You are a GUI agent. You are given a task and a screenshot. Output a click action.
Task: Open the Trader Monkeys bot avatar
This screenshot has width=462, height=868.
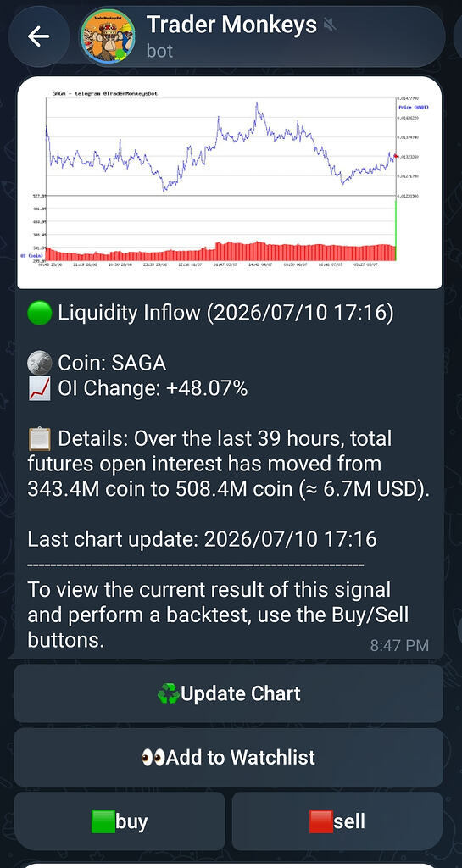click(x=108, y=36)
